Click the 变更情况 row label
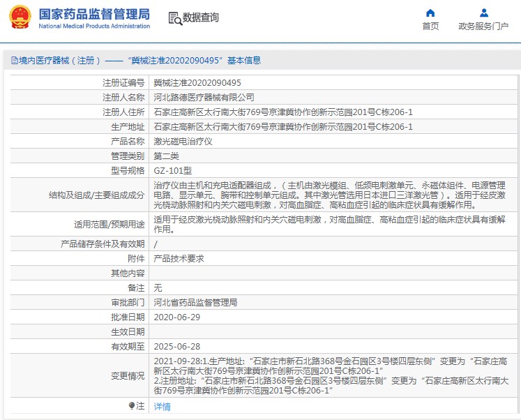The height and width of the screenshot is (420, 521). pos(128,376)
